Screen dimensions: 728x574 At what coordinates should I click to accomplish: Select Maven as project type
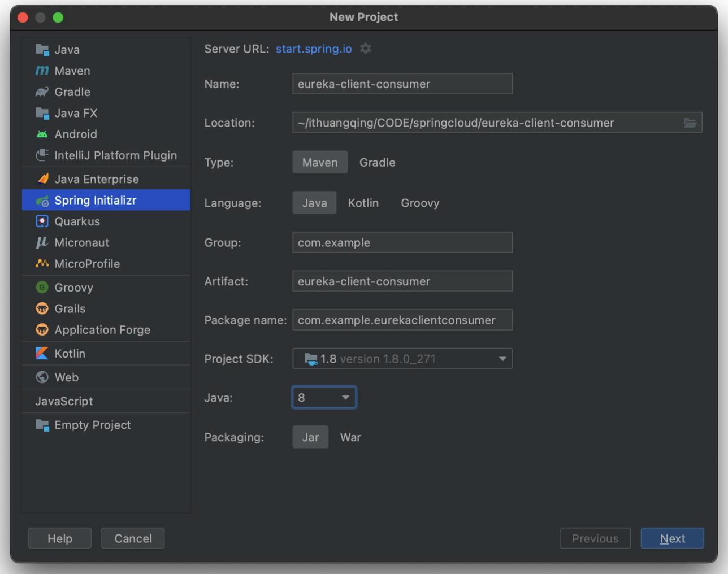point(320,162)
